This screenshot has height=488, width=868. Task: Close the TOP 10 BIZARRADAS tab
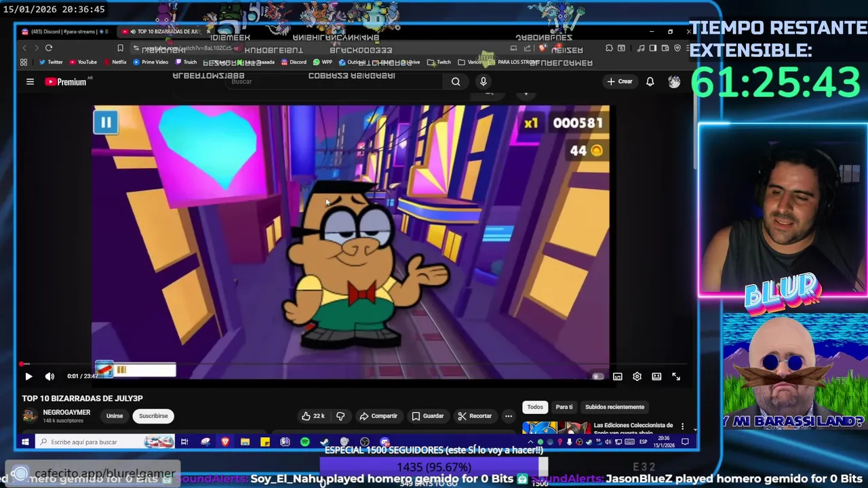click(208, 32)
